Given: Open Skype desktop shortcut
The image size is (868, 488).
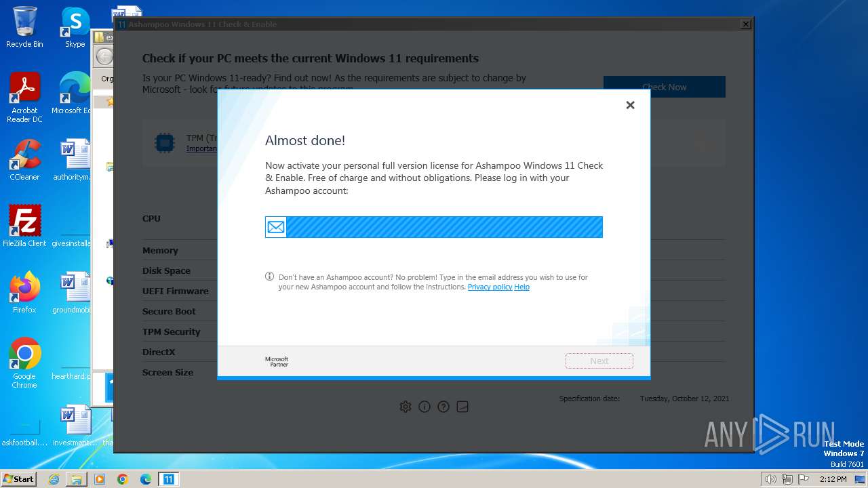Looking at the screenshot, I should (75, 27).
